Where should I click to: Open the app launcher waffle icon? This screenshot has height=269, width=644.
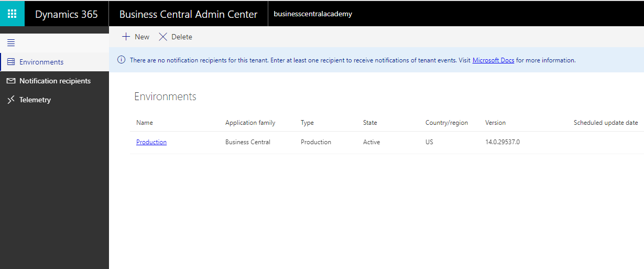point(12,14)
